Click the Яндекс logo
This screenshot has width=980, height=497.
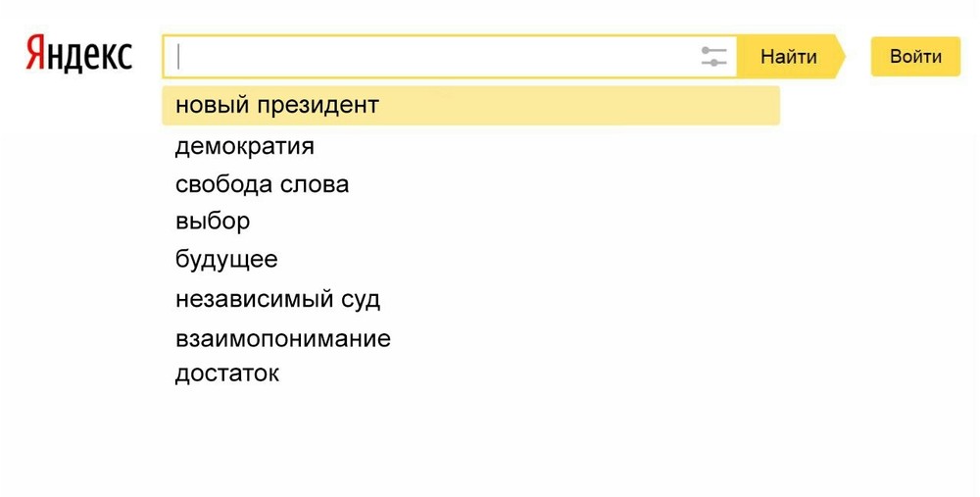[78, 56]
